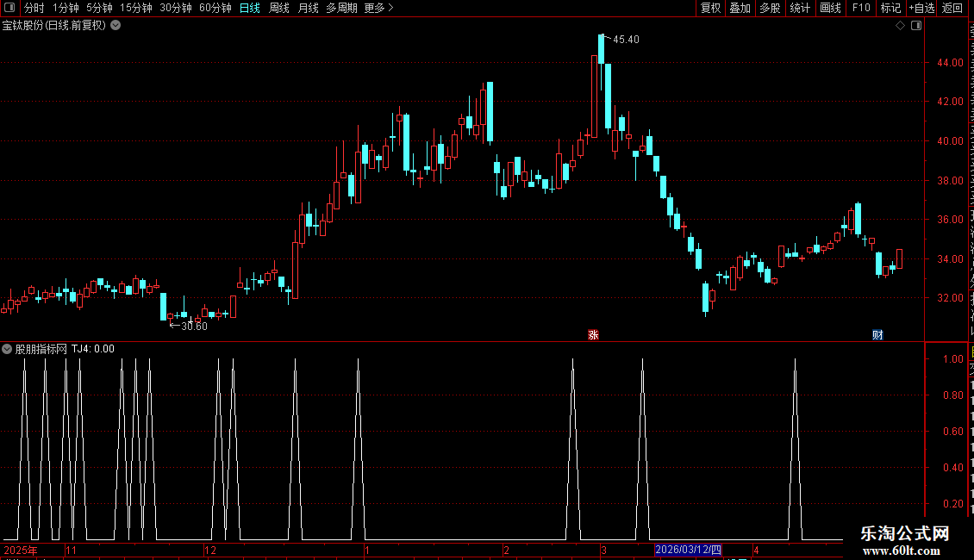
Task: Open the 多股 multi-stock view
Action: [x=771, y=8]
